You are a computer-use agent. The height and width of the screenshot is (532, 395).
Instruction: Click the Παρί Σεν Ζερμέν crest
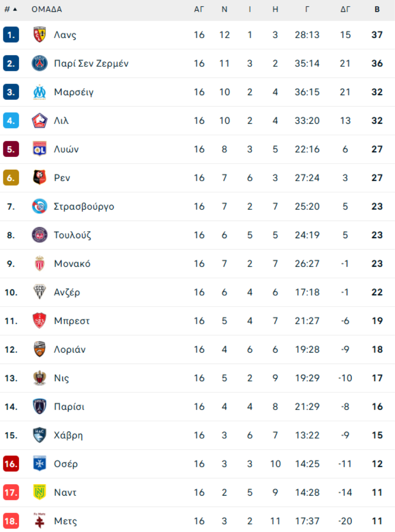39,63
